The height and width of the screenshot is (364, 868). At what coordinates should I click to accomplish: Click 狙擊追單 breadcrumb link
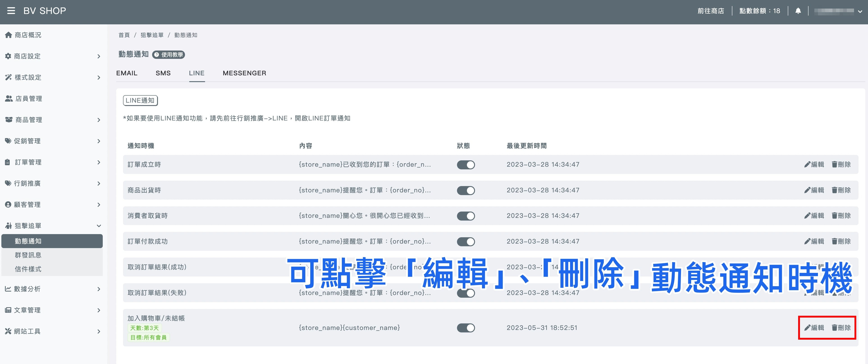pos(152,35)
